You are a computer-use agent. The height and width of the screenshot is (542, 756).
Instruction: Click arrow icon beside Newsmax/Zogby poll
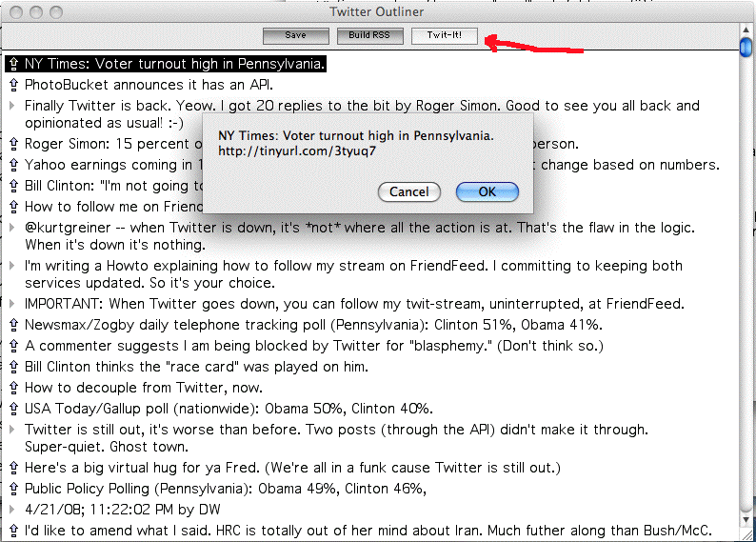coord(13,325)
